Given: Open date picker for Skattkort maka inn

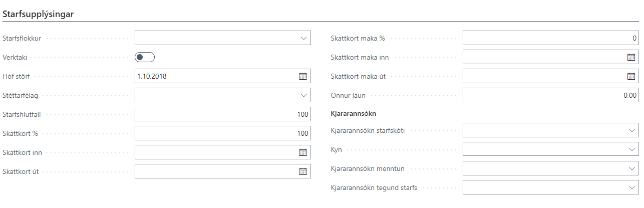Looking at the screenshot, I should (x=631, y=57).
